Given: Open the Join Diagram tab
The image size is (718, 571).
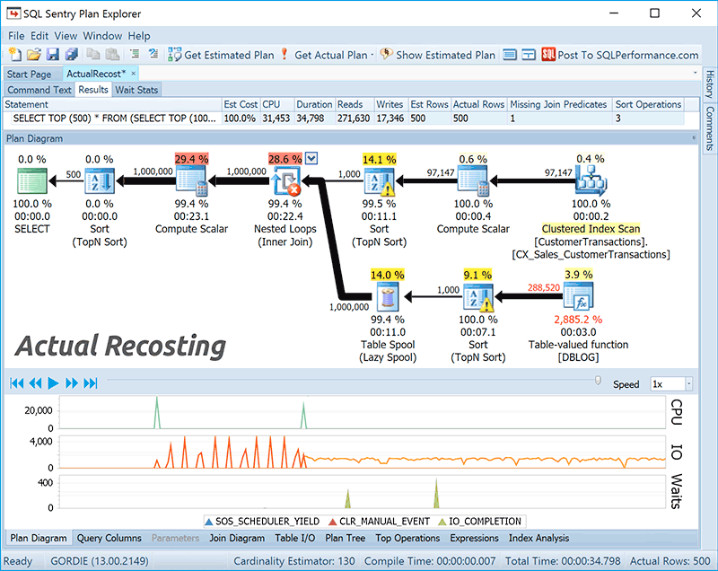Looking at the screenshot, I should click(237, 538).
